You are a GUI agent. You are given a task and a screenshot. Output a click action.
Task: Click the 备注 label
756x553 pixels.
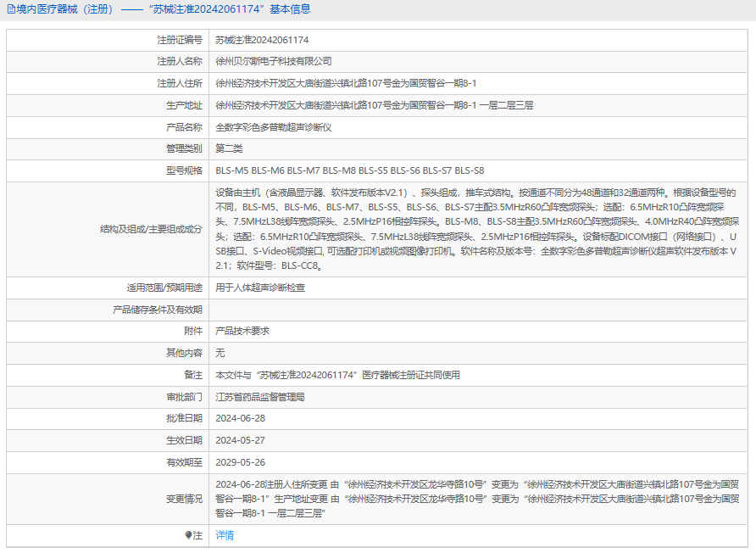(193, 375)
